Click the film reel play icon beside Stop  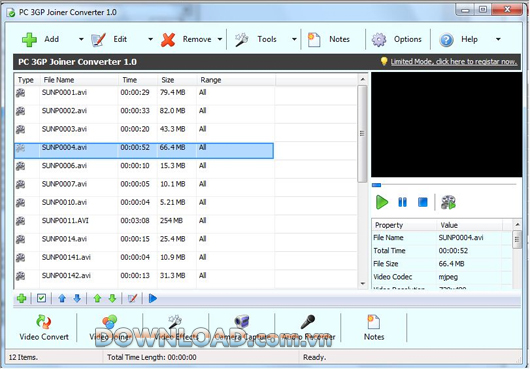pos(449,202)
